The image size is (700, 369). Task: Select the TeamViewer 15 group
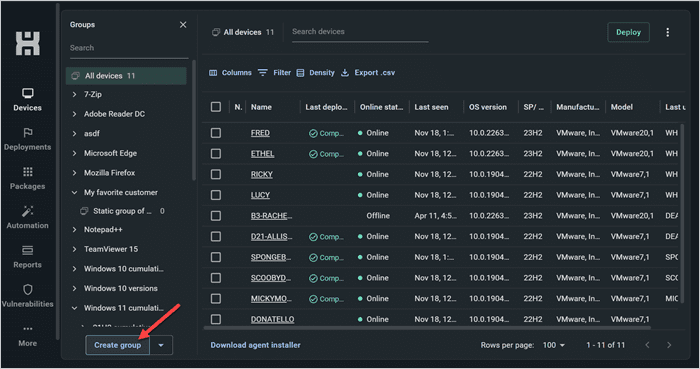coord(111,249)
